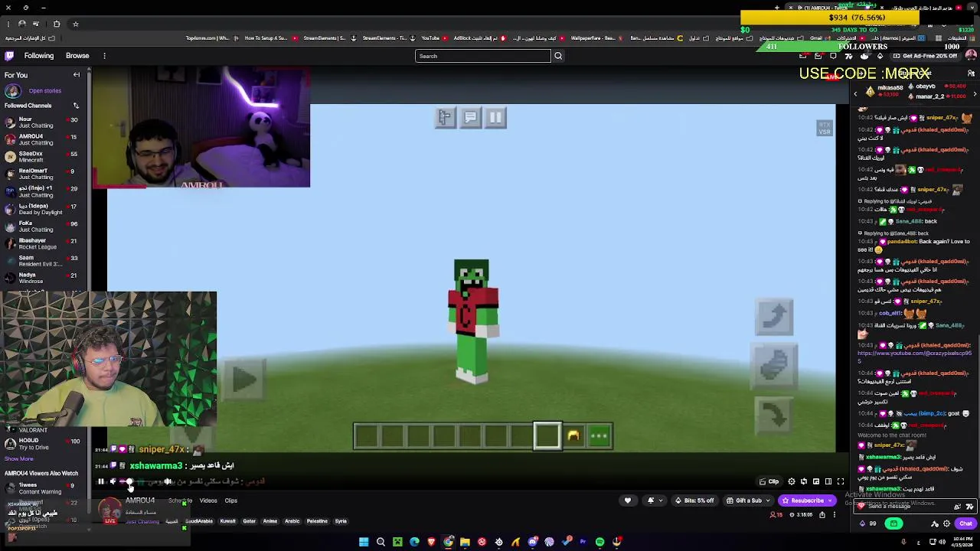
Task: Open notification bell dropdown
Action: [x=654, y=500]
